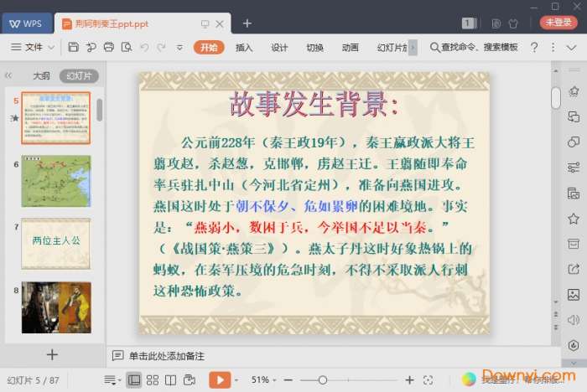Image resolution: width=587 pixels, height=392 pixels.
Task: Click the Print icon in the toolbar
Action: point(108,47)
